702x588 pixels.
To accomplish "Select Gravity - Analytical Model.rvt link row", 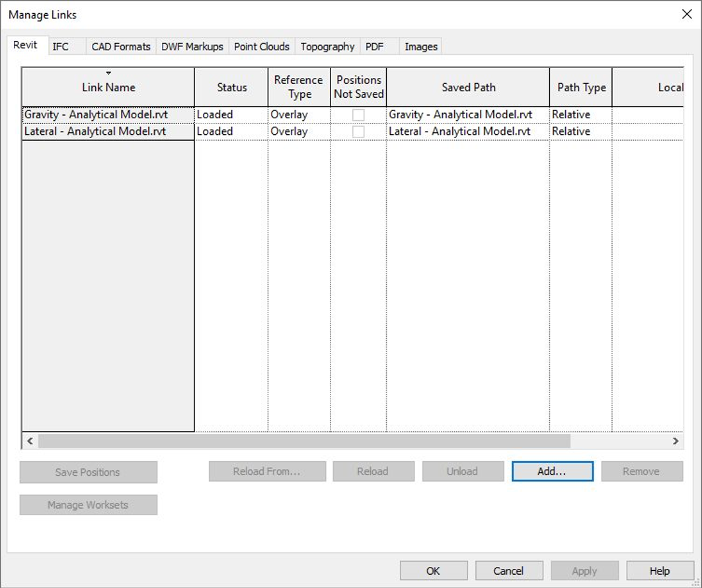I will [97, 115].
